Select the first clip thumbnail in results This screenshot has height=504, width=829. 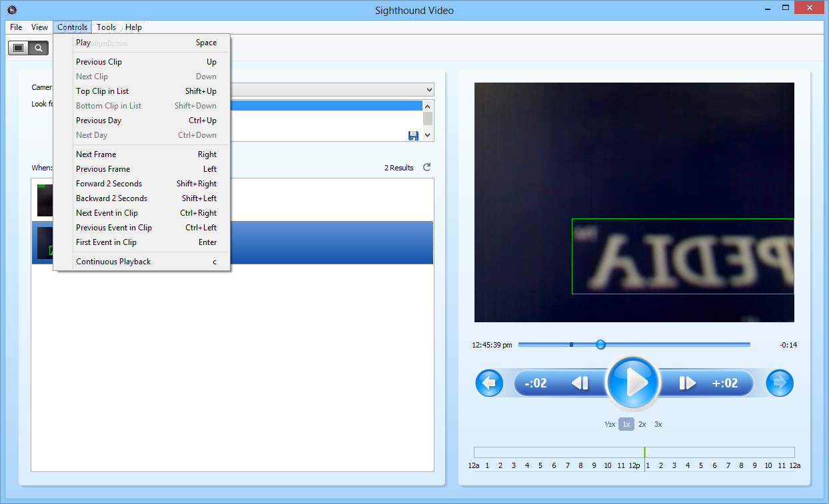pos(45,200)
